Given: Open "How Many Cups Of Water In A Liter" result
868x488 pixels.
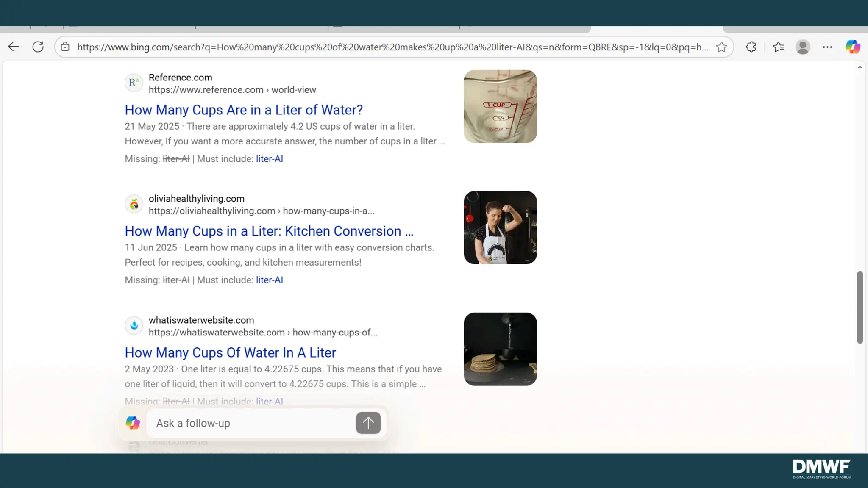Looking at the screenshot, I should coord(230,352).
